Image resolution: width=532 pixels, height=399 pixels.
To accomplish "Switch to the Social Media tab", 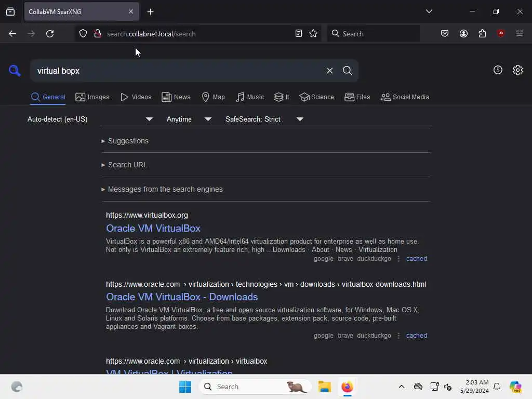I will (x=405, y=97).
